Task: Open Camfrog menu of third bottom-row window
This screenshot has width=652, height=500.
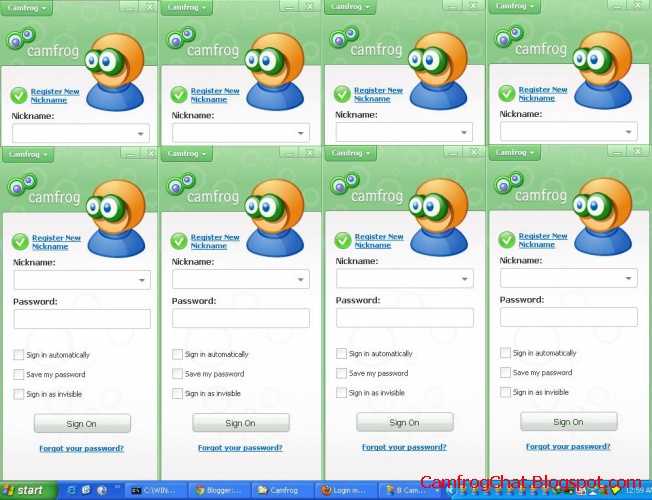Action: pyautogui.click(x=351, y=153)
